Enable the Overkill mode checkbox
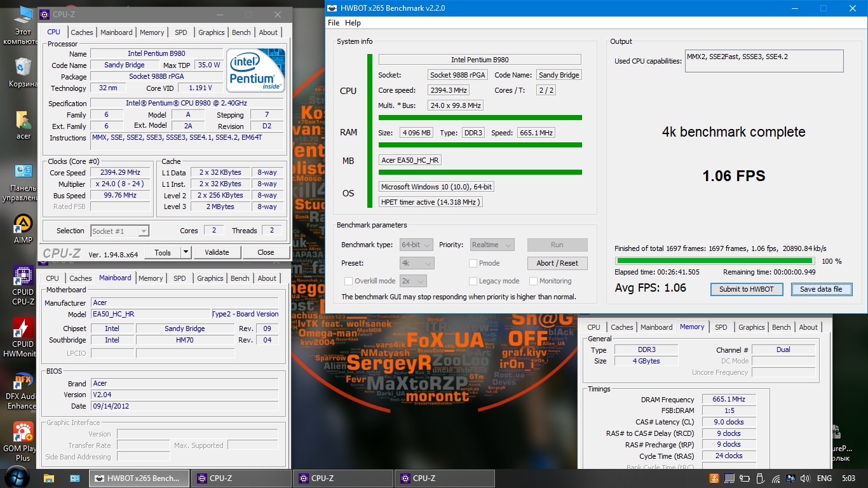 (348, 281)
